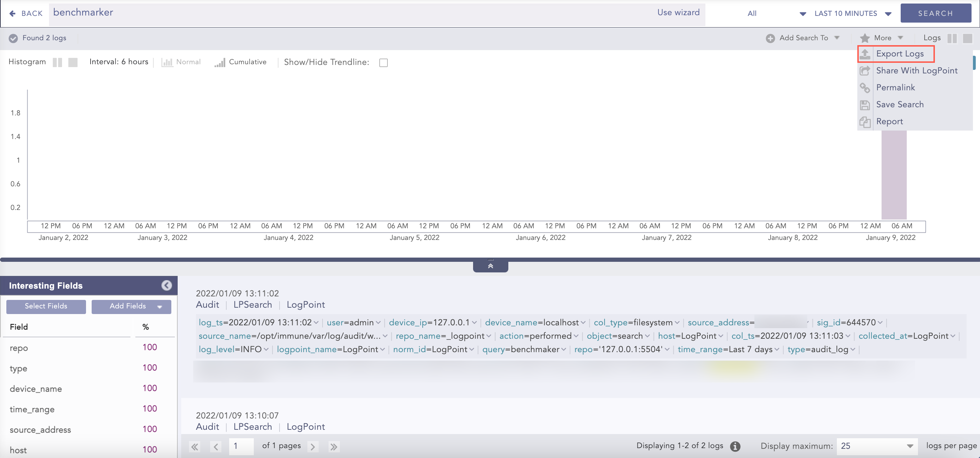The height and width of the screenshot is (458, 980).
Task: Click the page number input field
Action: tap(241, 446)
